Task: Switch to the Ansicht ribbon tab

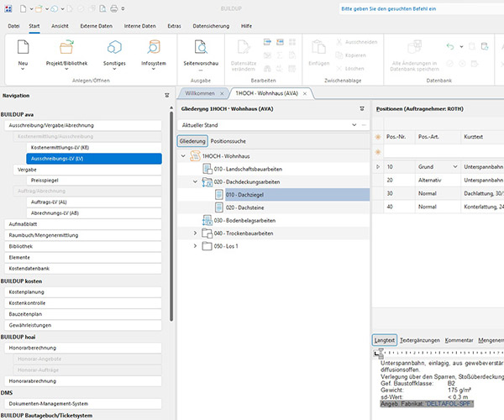Action: [x=60, y=26]
